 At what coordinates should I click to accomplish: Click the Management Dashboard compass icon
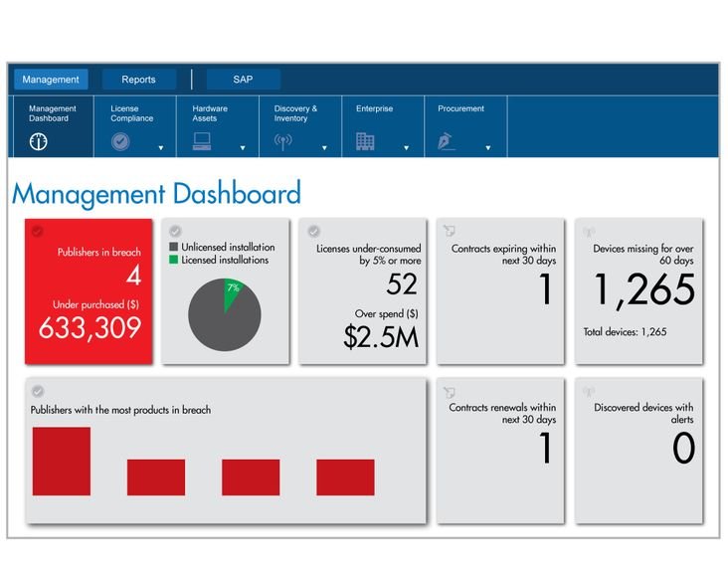(39, 142)
